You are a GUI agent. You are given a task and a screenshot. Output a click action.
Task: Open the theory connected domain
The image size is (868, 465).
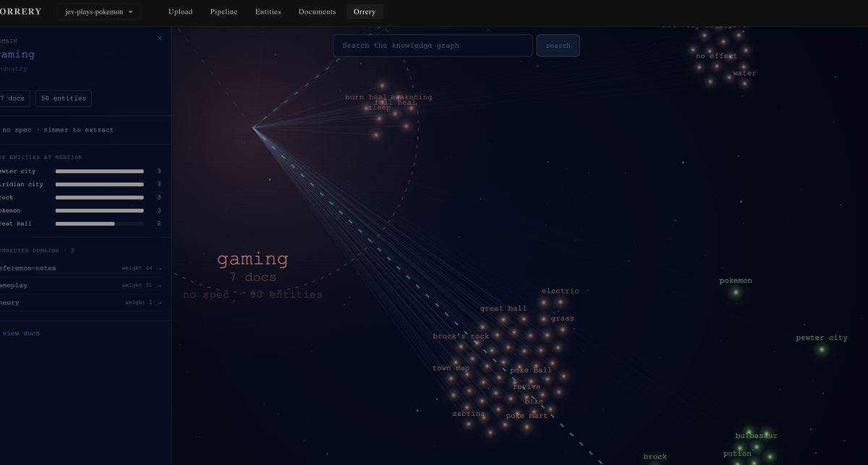[x=81, y=303]
